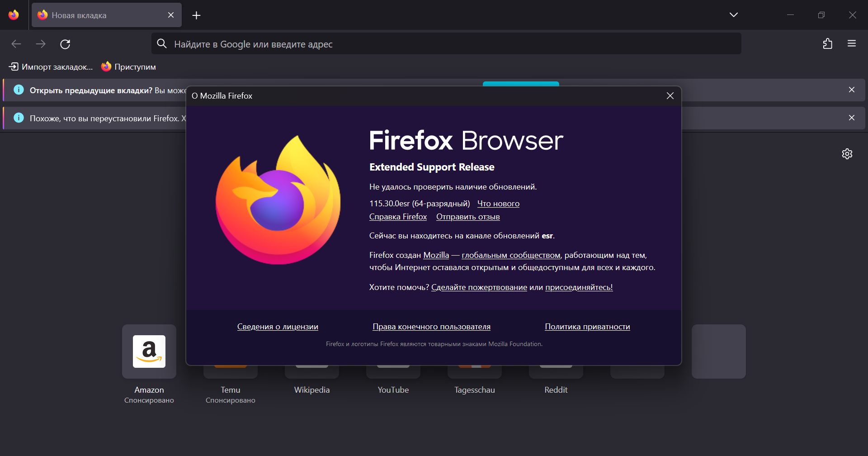Viewport: 868px width, 456px height.
Task: Open the Что нового link
Action: coord(498,204)
